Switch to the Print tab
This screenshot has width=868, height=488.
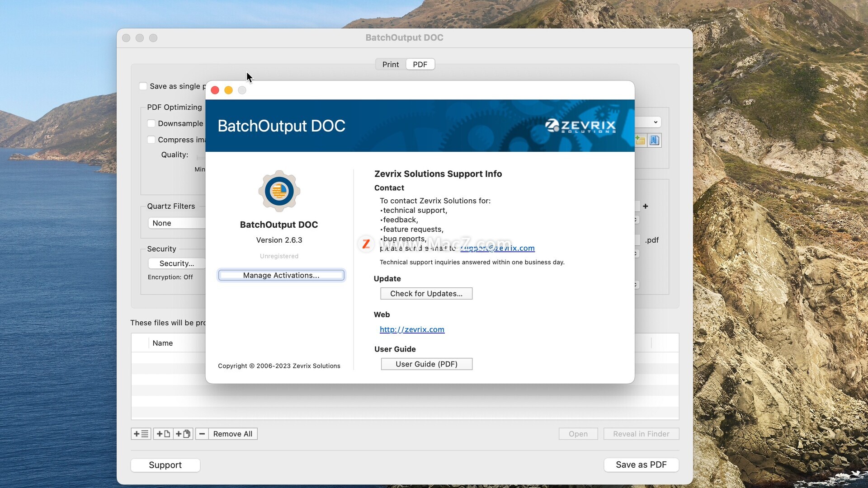click(x=391, y=65)
